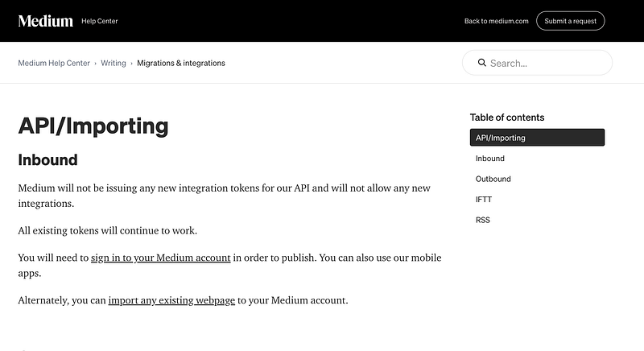Click the search magnifier icon
This screenshot has height=351, width=644.
pyautogui.click(x=481, y=63)
